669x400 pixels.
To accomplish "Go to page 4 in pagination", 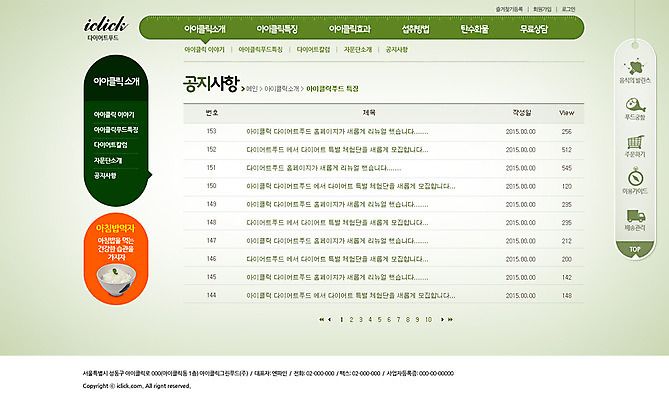I will pyautogui.click(x=370, y=319).
